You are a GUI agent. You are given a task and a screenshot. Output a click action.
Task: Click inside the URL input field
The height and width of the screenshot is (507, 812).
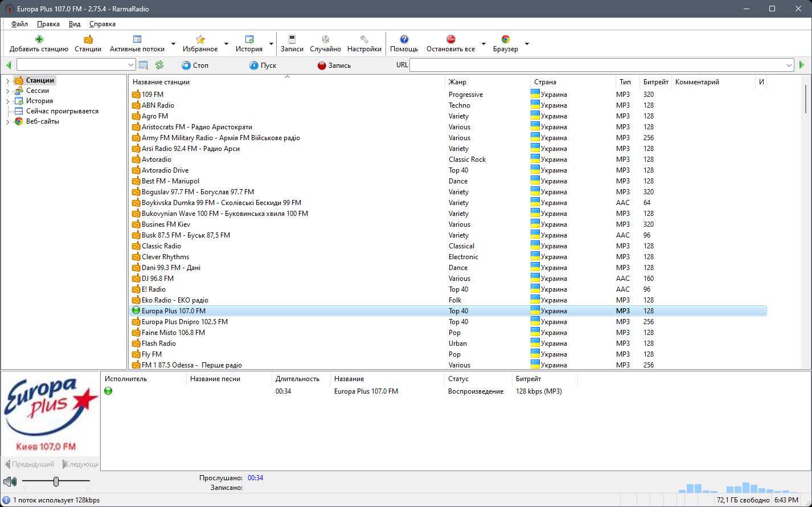coord(598,64)
